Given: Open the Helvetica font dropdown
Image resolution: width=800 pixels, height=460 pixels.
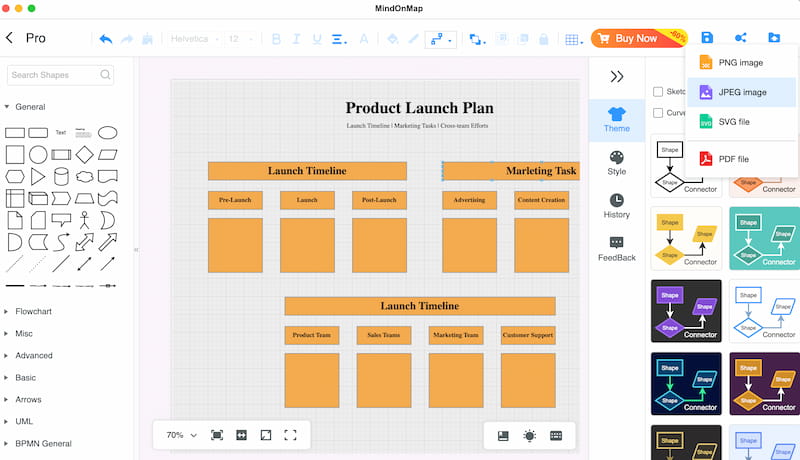Looking at the screenshot, I should pyautogui.click(x=195, y=39).
